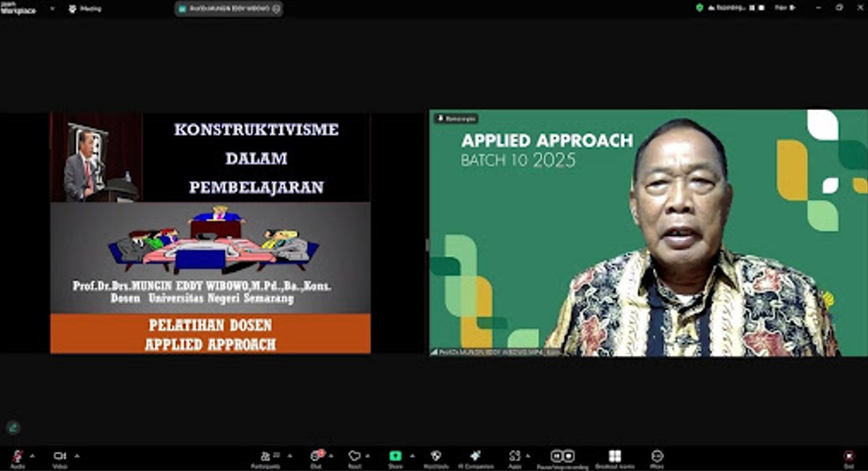The width and height of the screenshot is (868, 471).
Task: Open Host tools shield icon
Action: pyautogui.click(x=436, y=458)
